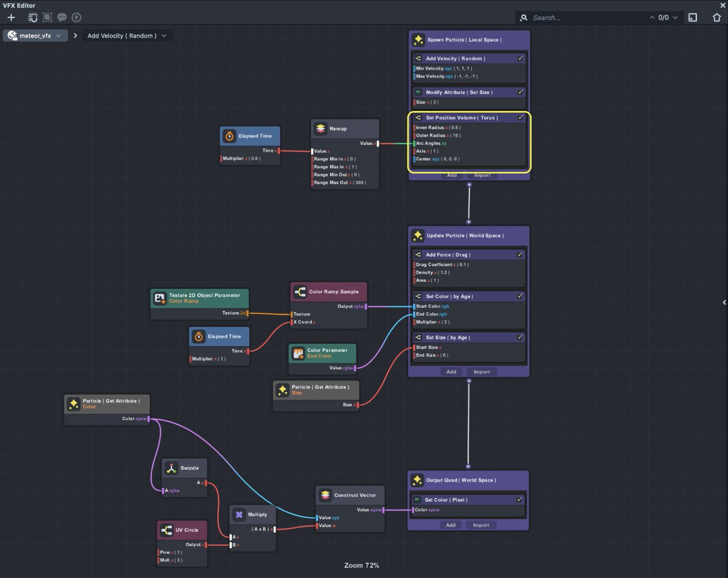
Task: Click Add button in Output Quad block
Action: pos(451,525)
